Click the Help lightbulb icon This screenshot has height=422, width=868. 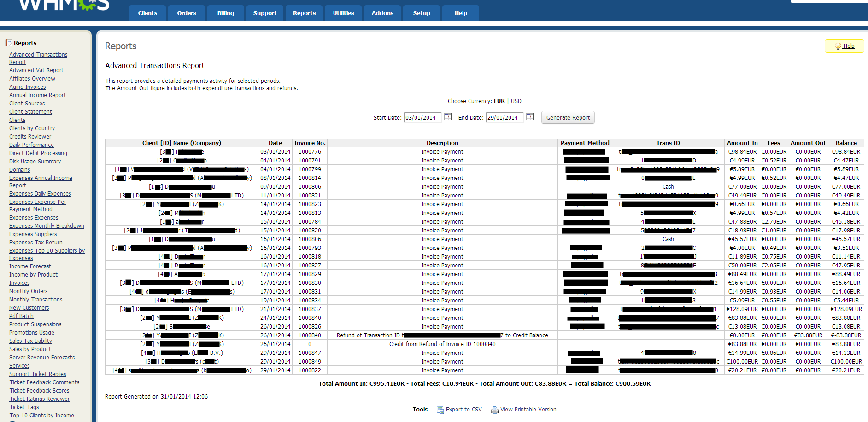[x=838, y=46]
